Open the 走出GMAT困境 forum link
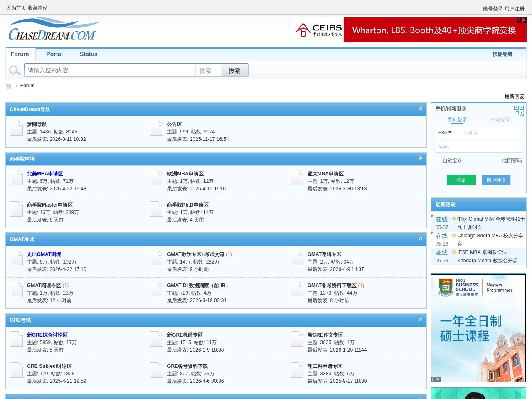 pyautogui.click(x=44, y=254)
